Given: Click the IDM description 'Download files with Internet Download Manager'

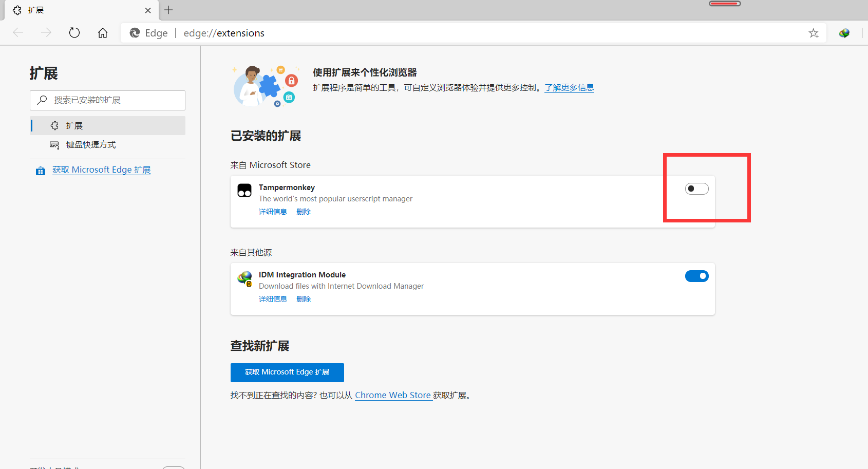Looking at the screenshot, I should (341, 286).
